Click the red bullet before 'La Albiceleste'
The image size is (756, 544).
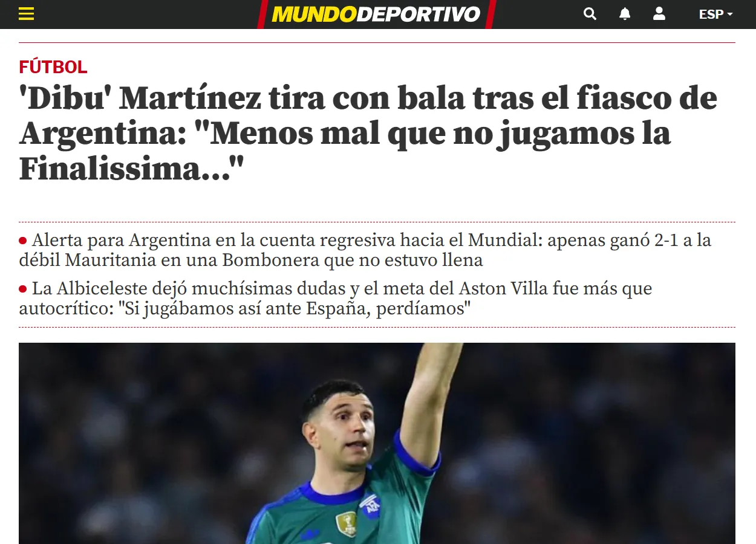point(23,289)
